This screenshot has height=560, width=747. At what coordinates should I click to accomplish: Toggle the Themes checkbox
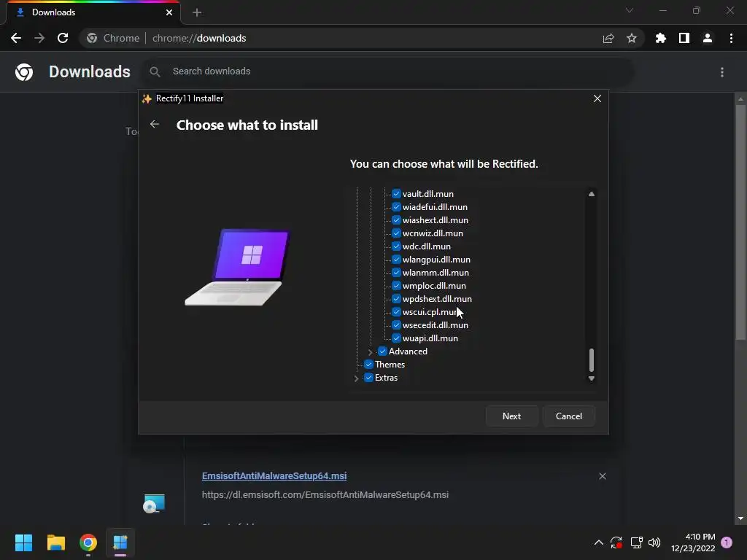coord(368,365)
